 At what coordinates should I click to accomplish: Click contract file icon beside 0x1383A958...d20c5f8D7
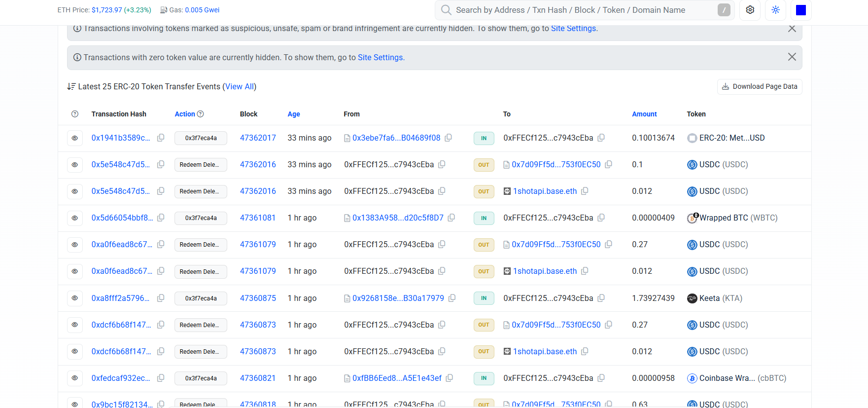(x=347, y=218)
